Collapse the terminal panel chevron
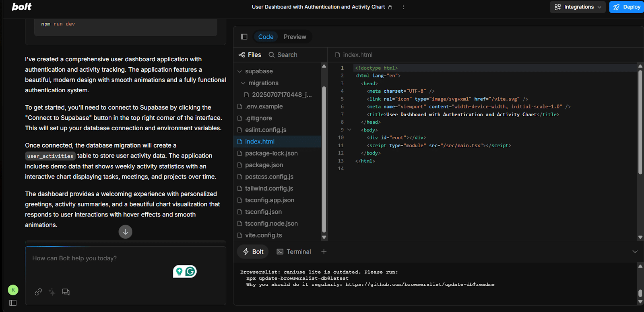 (x=635, y=252)
